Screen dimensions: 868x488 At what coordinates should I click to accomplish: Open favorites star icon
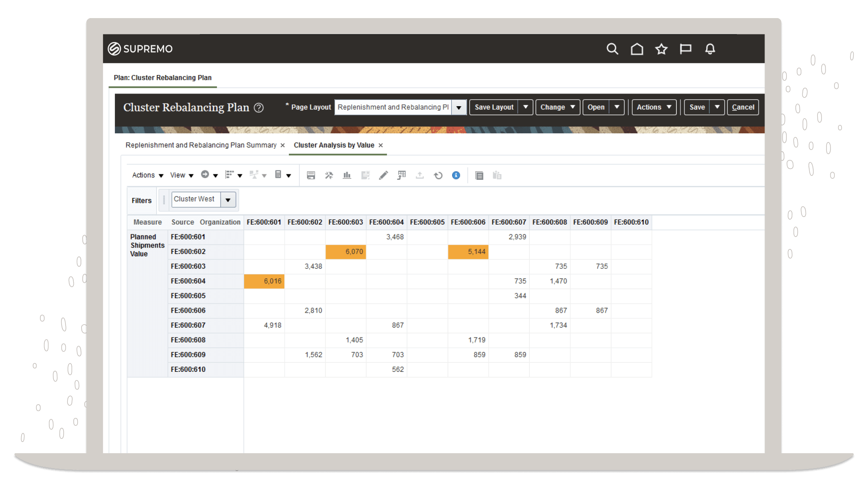661,49
